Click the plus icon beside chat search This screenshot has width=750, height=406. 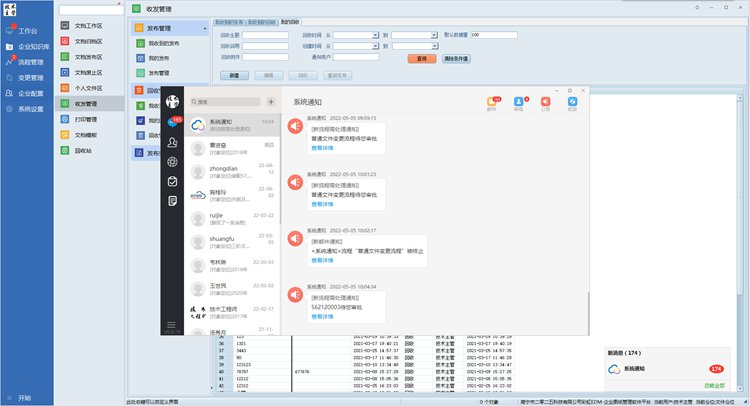(270, 101)
